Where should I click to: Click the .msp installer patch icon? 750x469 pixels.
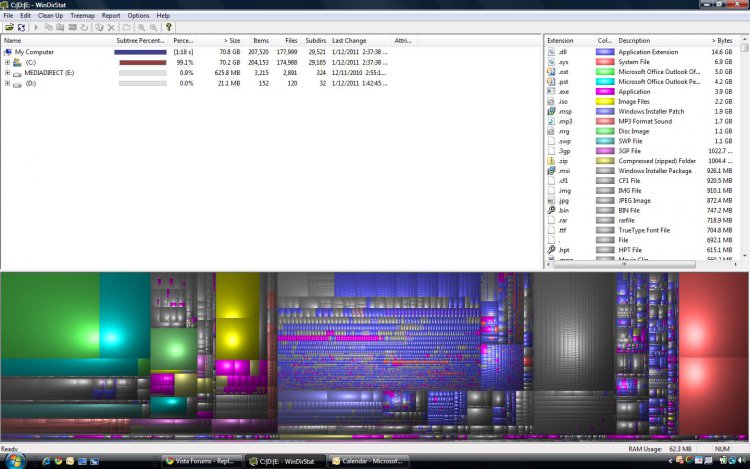coord(551,111)
